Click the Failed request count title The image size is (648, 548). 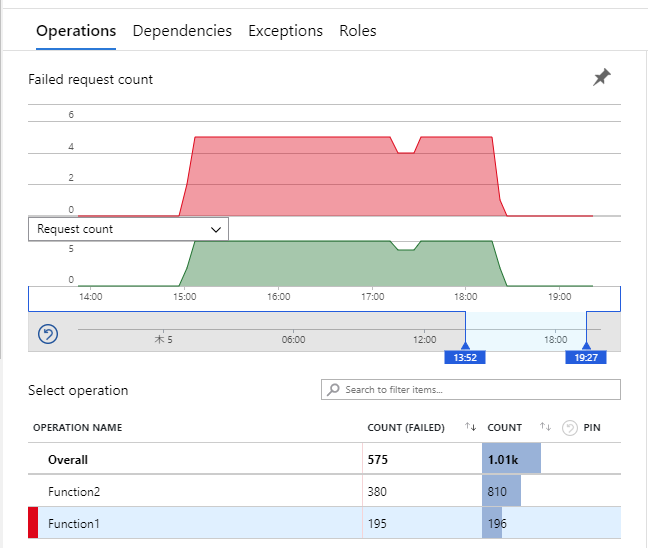coord(91,79)
